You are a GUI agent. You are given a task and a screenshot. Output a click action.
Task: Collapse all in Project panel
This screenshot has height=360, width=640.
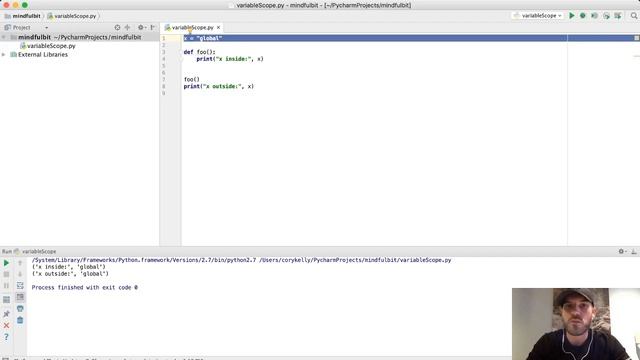click(x=127, y=27)
